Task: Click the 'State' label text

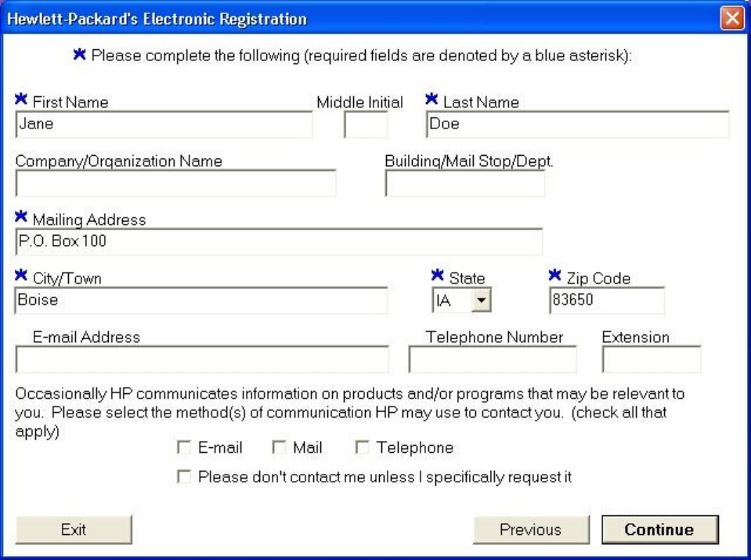Action: click(467, 278)
